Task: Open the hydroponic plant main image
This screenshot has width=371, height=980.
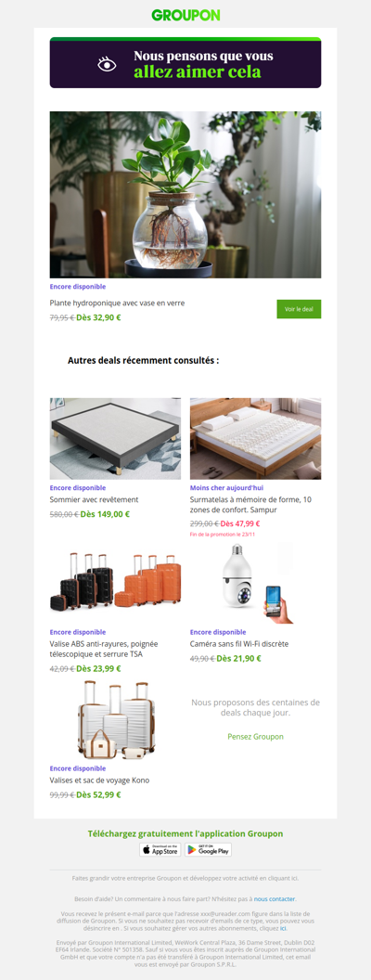Action: (x=185, y=194)
